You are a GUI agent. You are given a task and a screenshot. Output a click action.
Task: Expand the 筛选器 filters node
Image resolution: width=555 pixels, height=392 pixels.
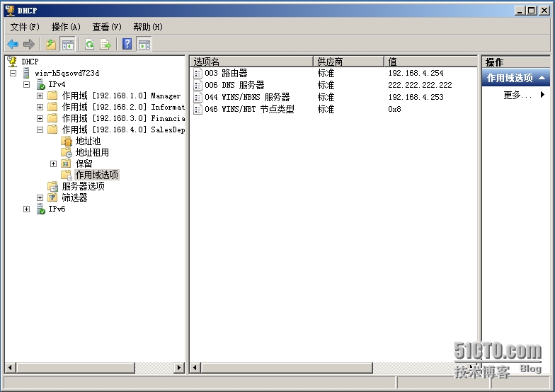[40, 198]
